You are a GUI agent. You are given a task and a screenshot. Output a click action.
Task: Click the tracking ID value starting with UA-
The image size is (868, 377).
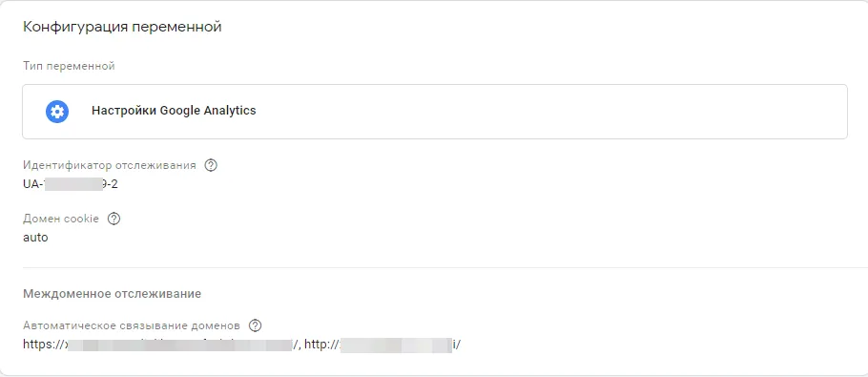71,184
